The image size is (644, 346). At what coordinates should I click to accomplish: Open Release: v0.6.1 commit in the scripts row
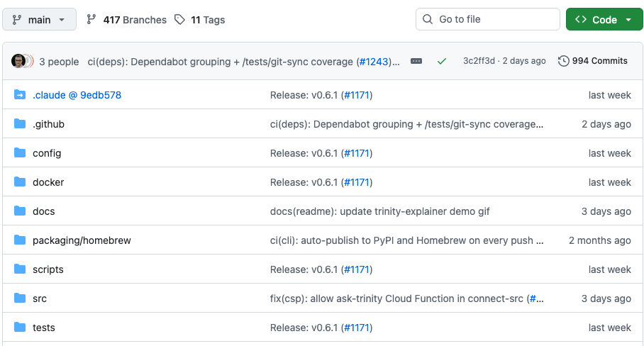click(x=304, y=269)
